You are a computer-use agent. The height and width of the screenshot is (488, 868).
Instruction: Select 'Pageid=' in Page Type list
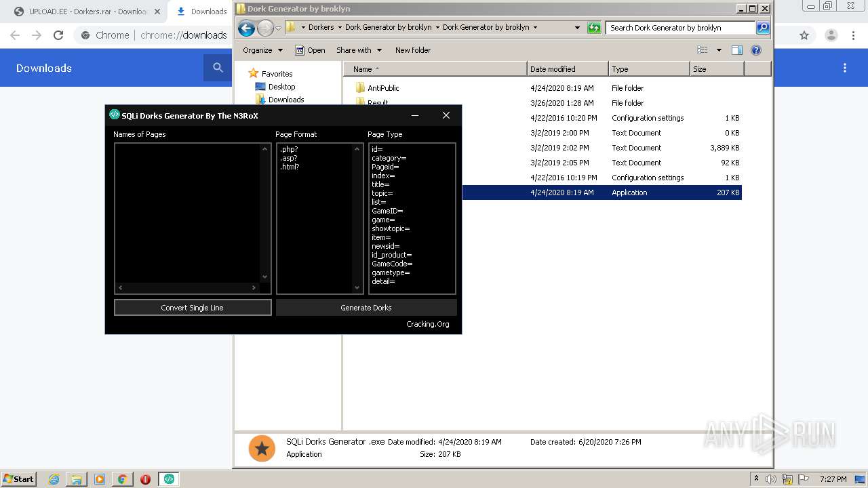[385, 167]
